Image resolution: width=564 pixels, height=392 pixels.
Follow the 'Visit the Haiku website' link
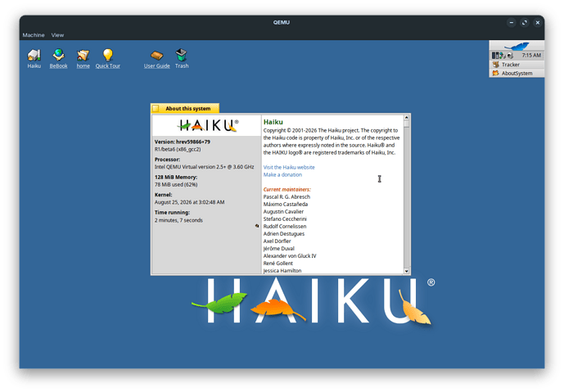point(289,167)
